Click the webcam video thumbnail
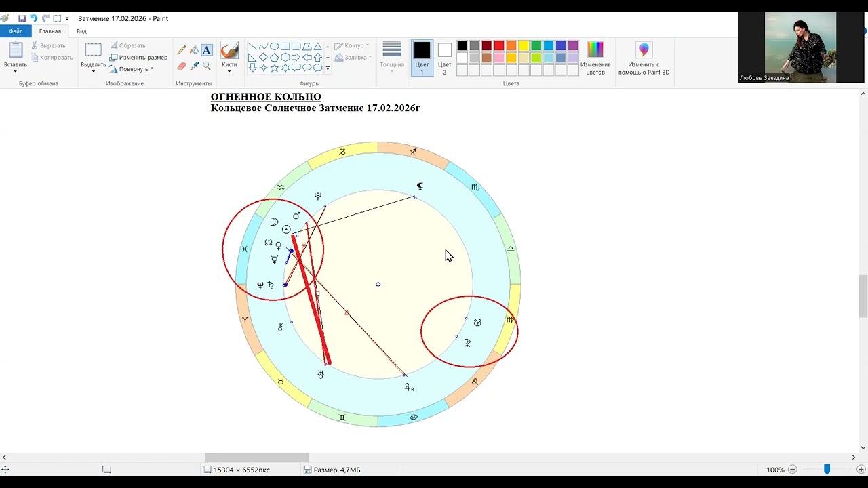The width and height of the screenshot is (868, 488). pyautogui.click(x=801, y=47)
